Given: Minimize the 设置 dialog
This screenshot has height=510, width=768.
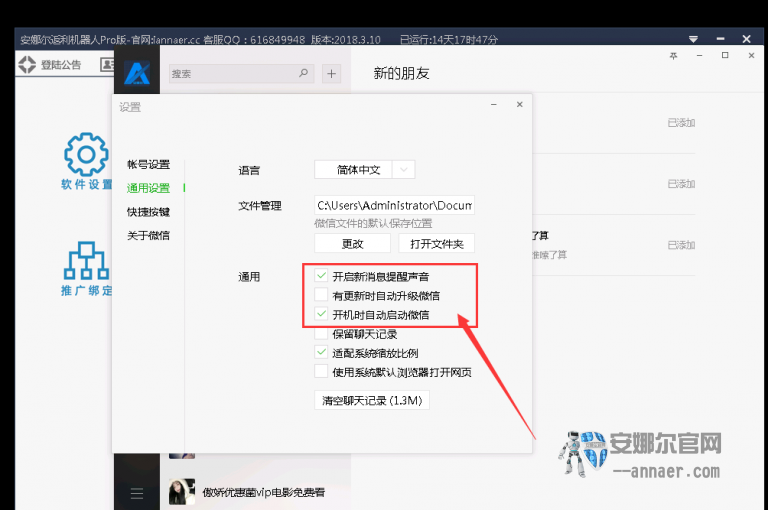Looking at the screenshot, I should point(494,104).
